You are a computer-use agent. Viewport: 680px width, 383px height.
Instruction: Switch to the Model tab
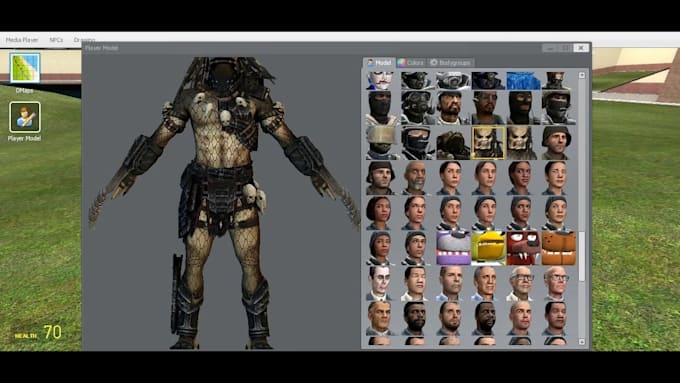[379, 63]
